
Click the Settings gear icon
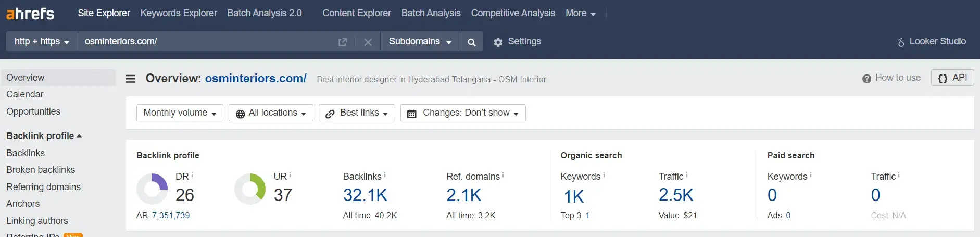pyautogui.click(x=498, y=42)
